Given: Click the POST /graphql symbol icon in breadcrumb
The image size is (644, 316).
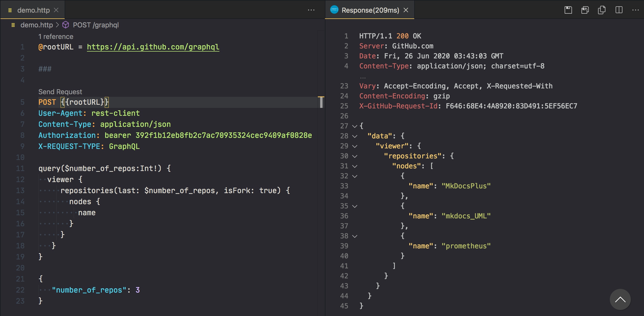Looking at the screenshot, I should click(66, 25).
